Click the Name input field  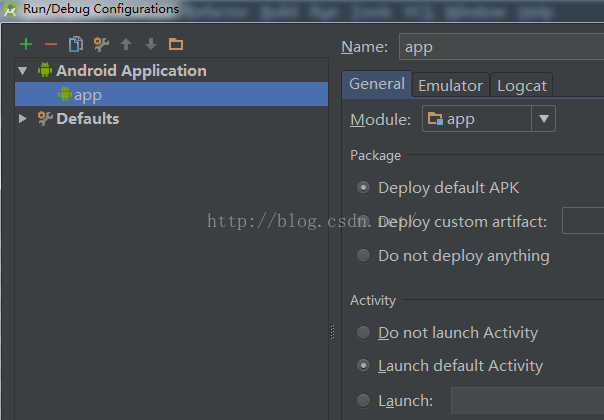pyautogui.click(x=502, y=47)
